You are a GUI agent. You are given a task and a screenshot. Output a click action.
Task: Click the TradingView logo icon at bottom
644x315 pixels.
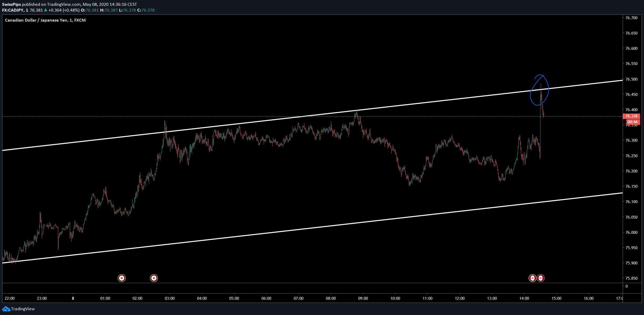[x=6, y=309]
